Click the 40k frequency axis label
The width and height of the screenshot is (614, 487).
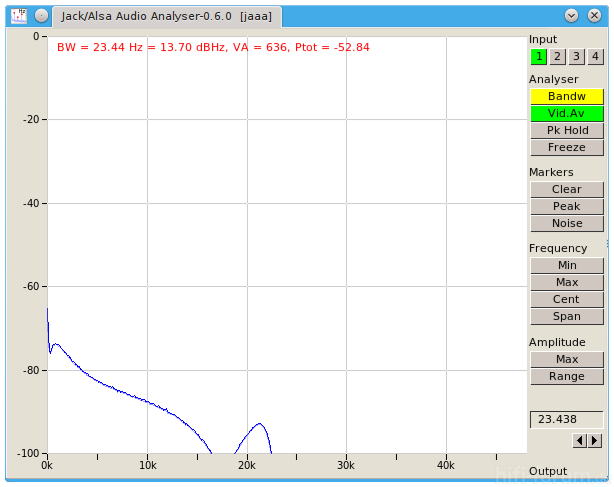tap(446, 465)
